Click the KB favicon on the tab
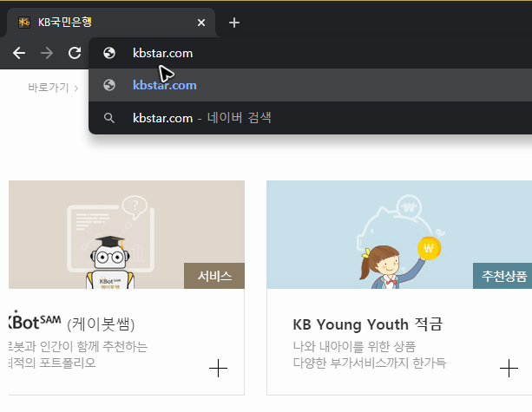The image size is (532, 412). (x=24, y=23)
